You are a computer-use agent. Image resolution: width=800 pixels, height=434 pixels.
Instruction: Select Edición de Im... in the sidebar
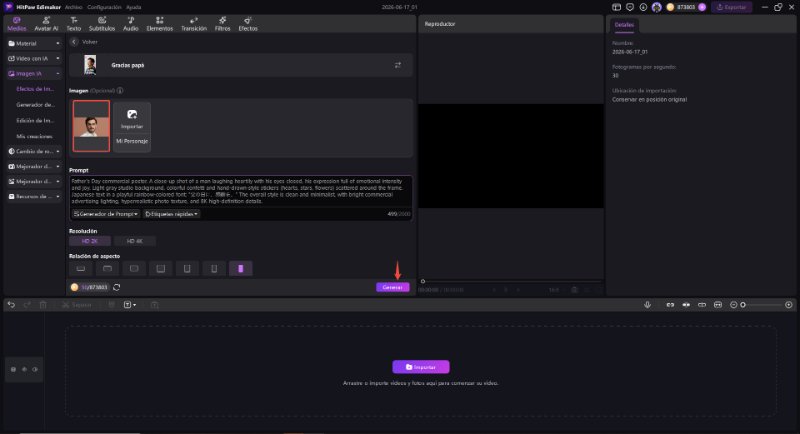pos(35,120)
